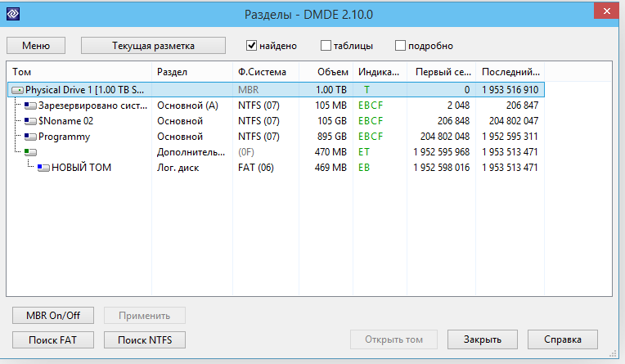
Task: Click the Ф.Система column header
Action: pyautogui.click(x=266, y=72)
